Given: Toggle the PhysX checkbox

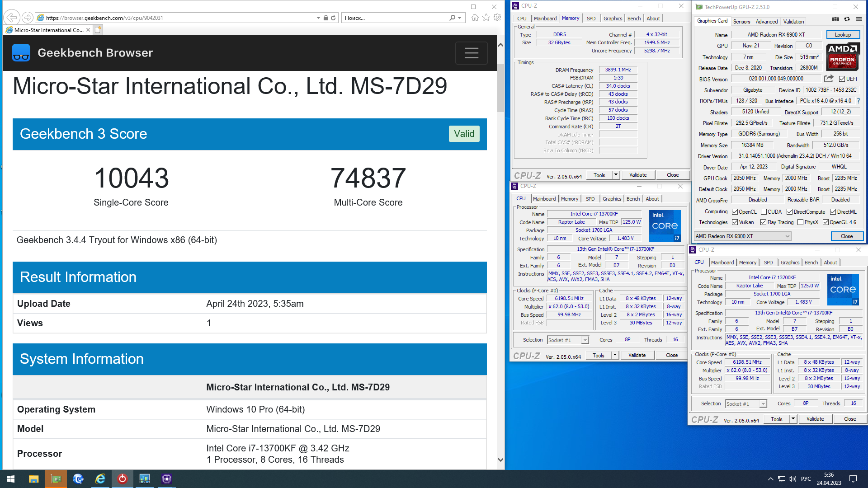Looking at the screenshot, I should coord(801,222).
